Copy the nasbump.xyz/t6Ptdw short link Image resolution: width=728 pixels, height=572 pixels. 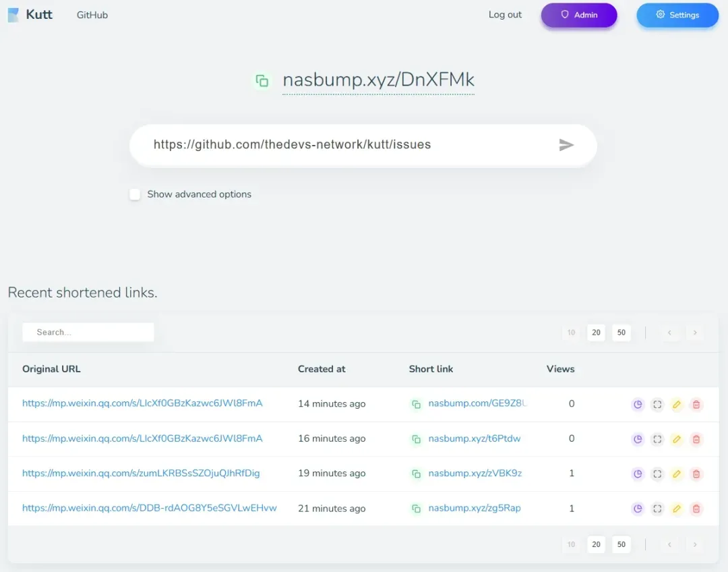(417, 440)
